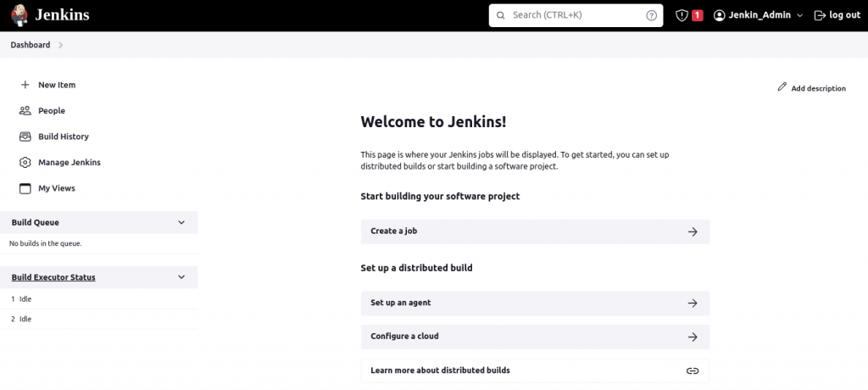Screen dimensions: 868x390
Task: Click the chain link icon on Learn more
Action: click(693, 370)
